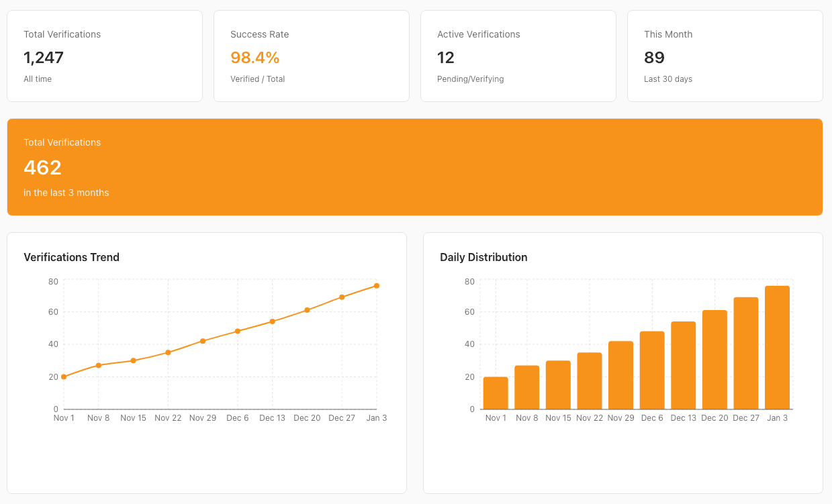Screen dimensions: 832x504
Task: Click the Nov 29 marker on the trend line
Action: pyautogui.click(x=203, y=340)
